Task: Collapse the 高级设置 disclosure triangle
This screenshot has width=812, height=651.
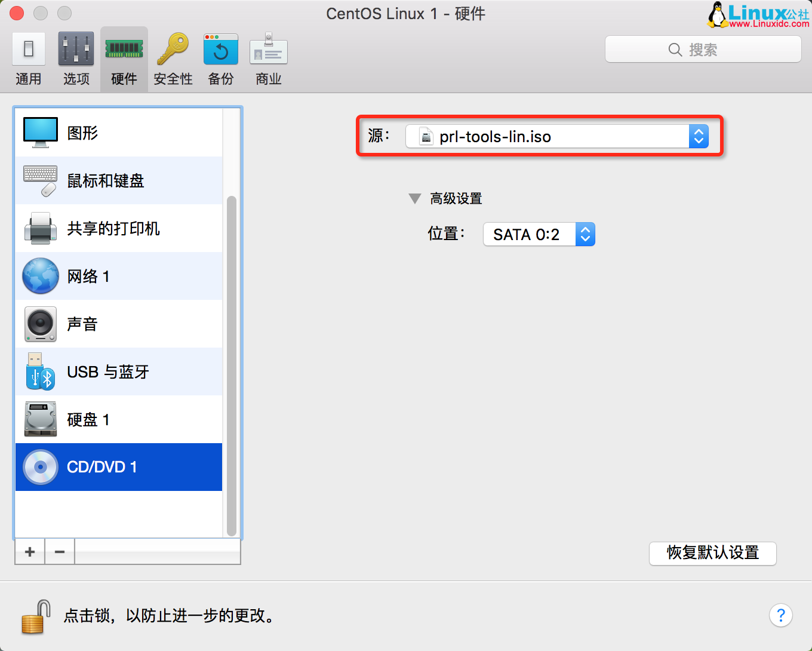Action: [x=415, y=198]
